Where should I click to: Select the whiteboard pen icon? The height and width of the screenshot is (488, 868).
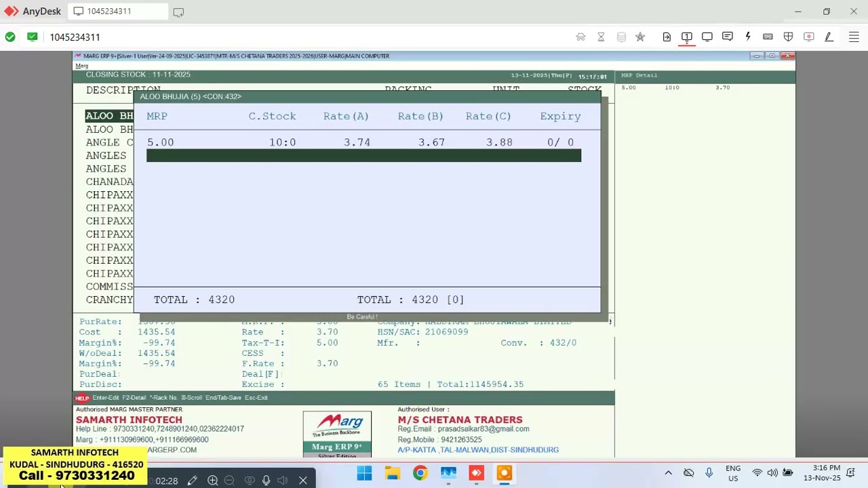click(x=829, y=37)
